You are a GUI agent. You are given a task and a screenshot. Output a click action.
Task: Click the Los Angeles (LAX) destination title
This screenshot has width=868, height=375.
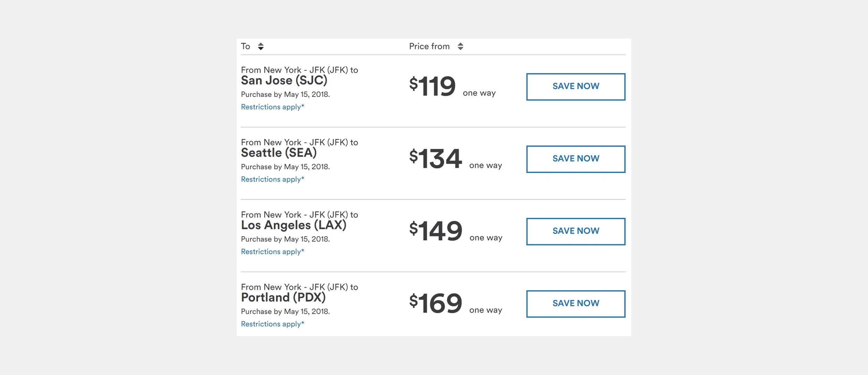pyautogui.click(x=294, y=225)
